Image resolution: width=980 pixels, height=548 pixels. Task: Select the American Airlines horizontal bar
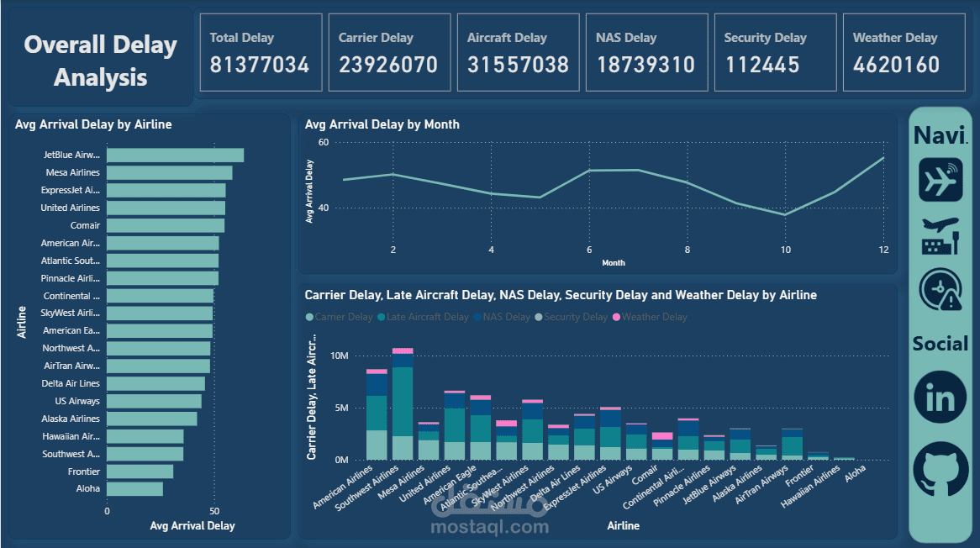coord(162,243)
